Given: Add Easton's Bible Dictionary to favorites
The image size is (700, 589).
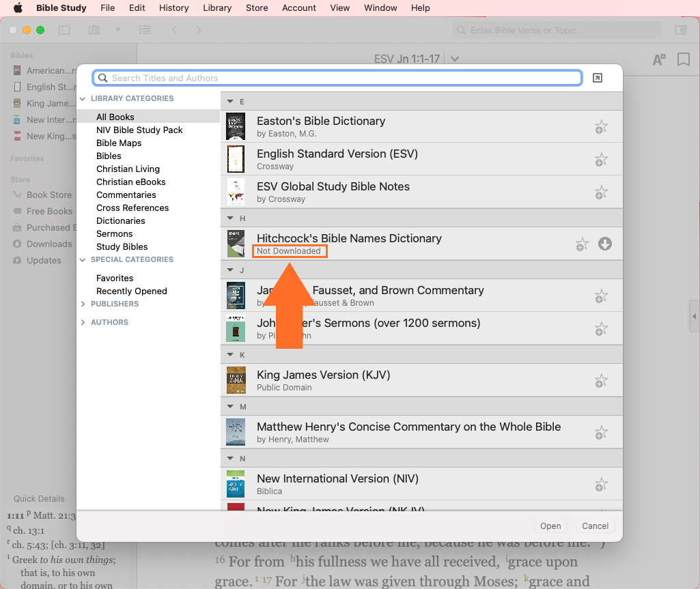Looking at the screenshot, I should [600, 127].
